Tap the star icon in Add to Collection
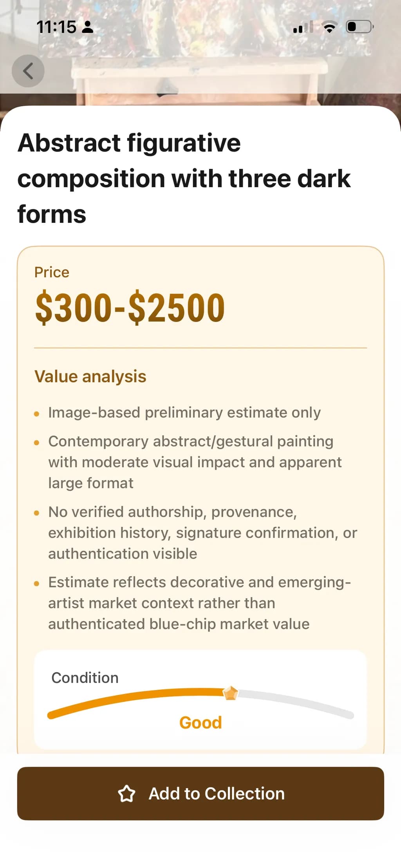 coord(126,794)
